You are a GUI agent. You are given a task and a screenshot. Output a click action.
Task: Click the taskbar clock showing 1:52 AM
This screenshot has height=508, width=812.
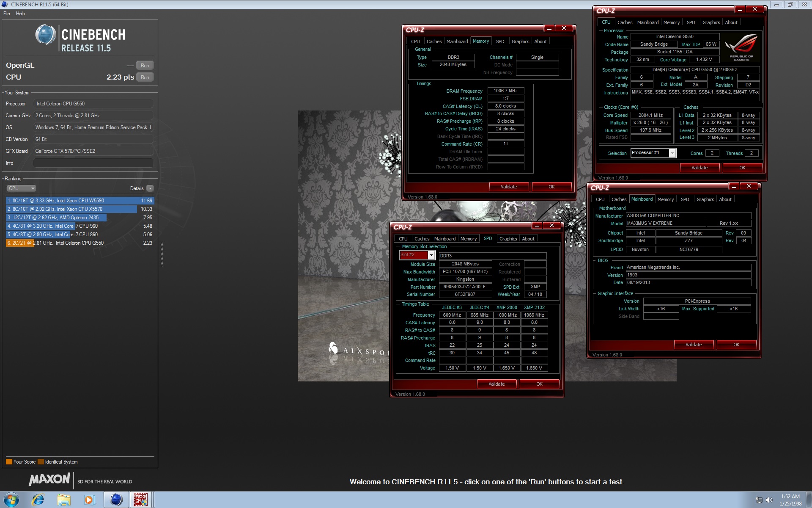[x=790, y=500]
